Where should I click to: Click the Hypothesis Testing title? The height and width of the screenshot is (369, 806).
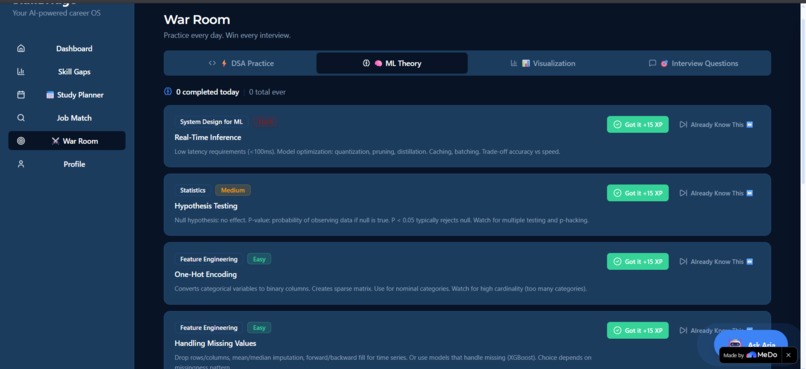pos(206,206)
